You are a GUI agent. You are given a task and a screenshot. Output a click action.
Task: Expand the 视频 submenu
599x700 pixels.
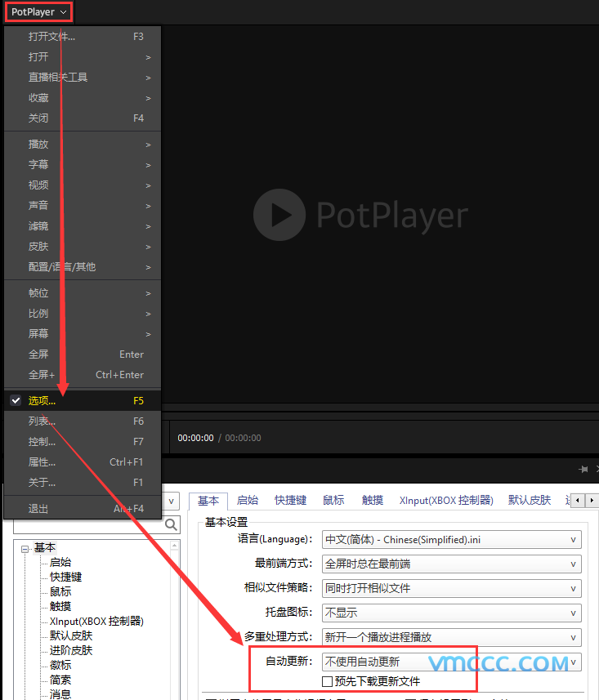click(83, 185)
